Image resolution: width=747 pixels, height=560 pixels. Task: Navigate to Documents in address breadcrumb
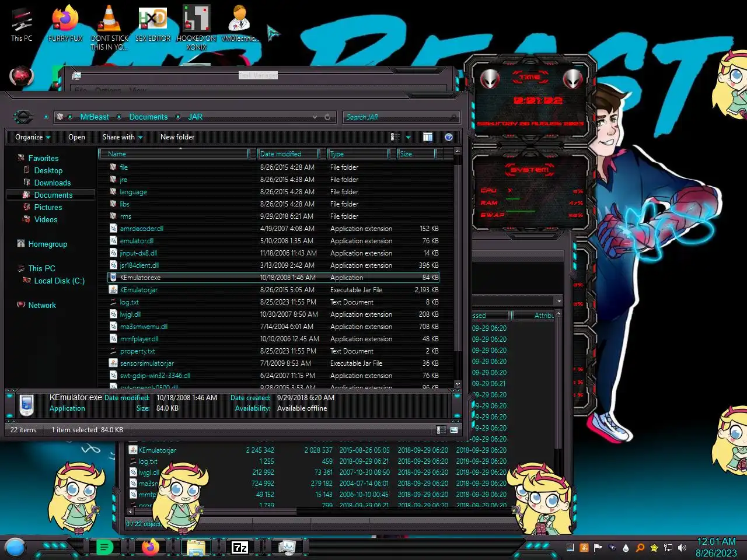tap(148, 117)
